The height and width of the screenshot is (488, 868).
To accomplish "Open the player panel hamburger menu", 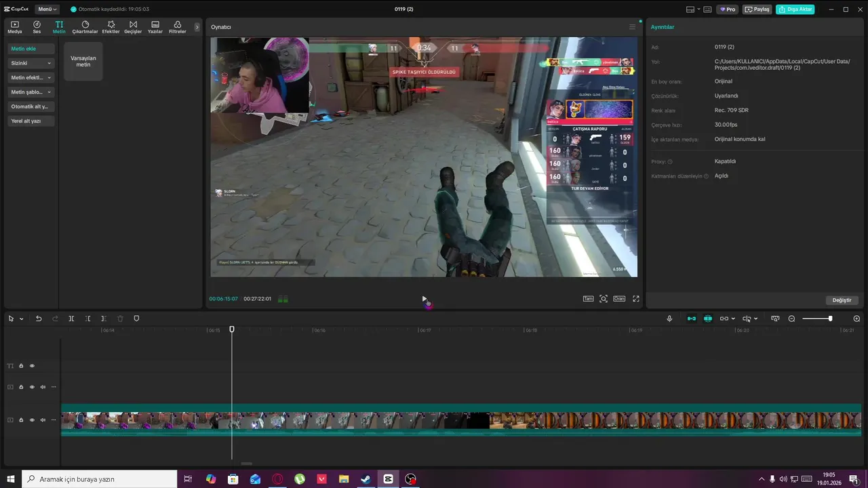I will (633, 27).
